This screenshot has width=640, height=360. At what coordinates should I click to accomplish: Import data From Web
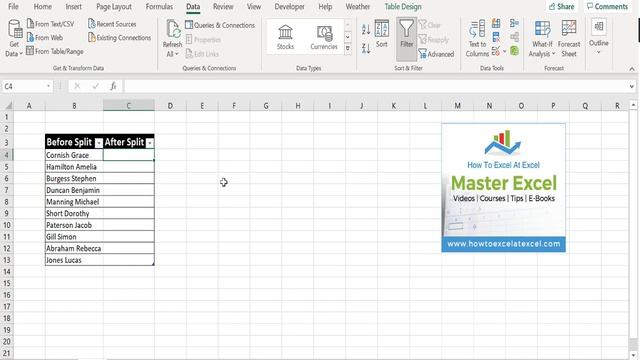click(x=45, y=38)
